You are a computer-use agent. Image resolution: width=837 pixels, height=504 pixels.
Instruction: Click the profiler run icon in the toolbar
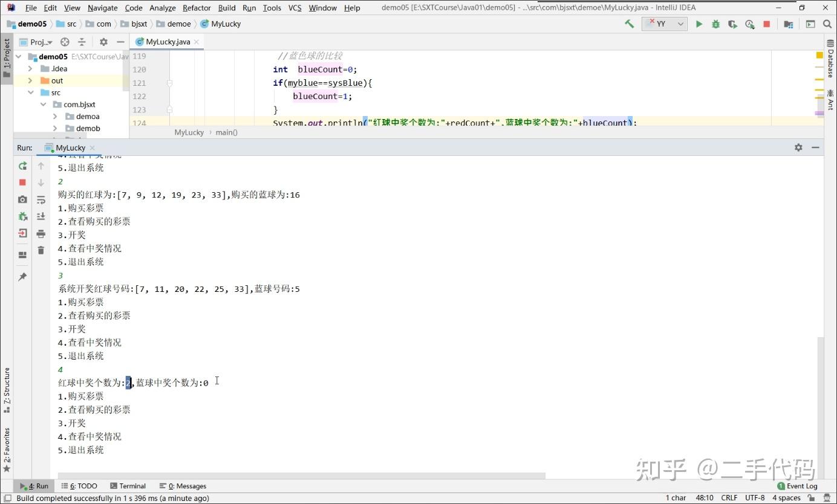[750, 24]
